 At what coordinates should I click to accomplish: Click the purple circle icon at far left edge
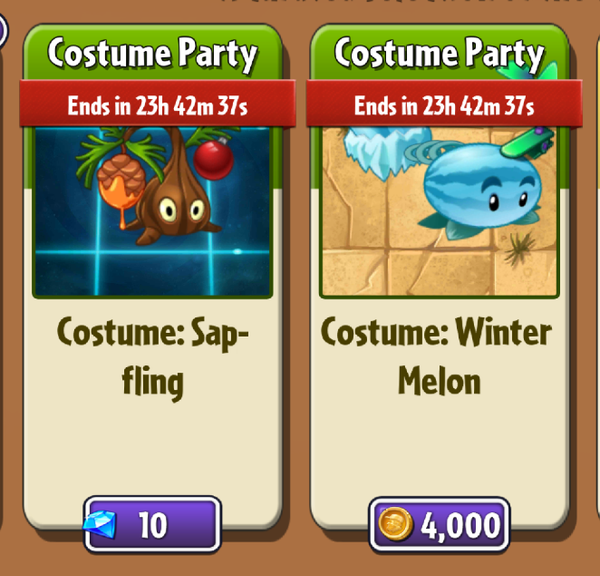pos(3,31)
